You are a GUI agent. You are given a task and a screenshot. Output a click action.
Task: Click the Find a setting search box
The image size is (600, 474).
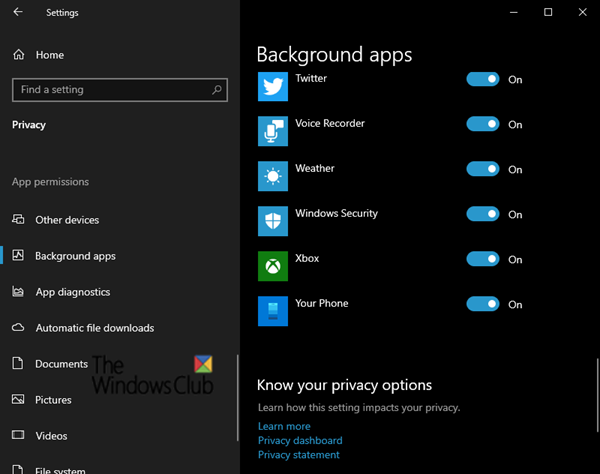[110, 90]
